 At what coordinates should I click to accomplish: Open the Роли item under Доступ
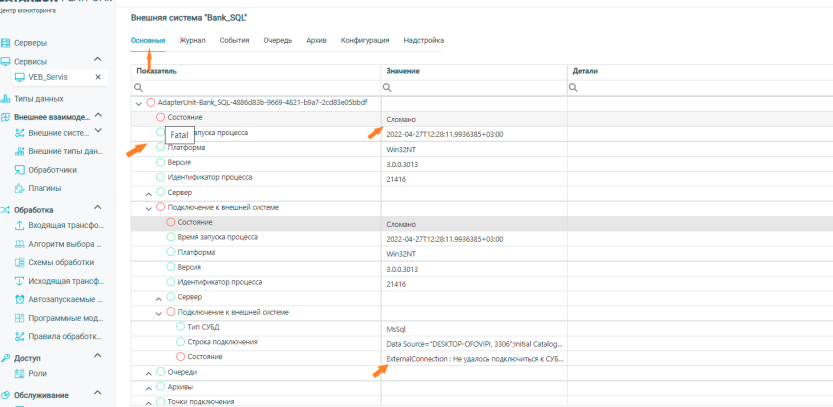point(38,373)
